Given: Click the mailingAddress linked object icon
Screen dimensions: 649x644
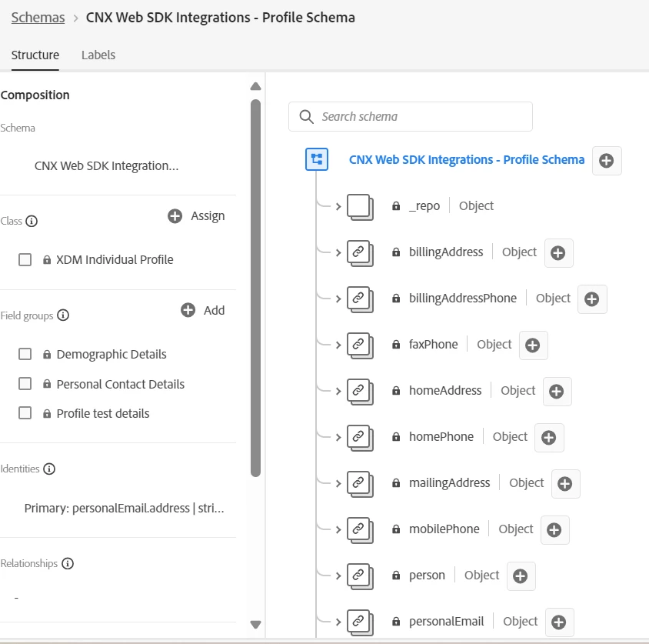Looking at the screenshot, I should (x=360, y=484).
